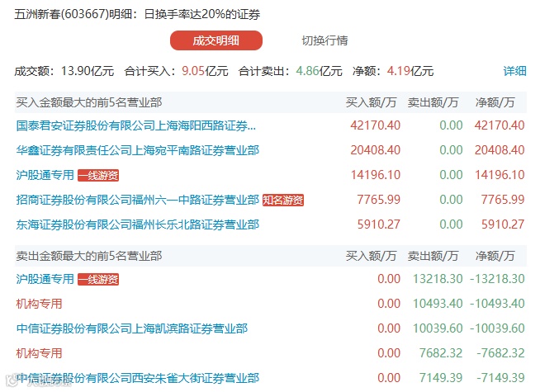Click the 知名游资 tag
The height and width of the screenshot is (392, 540).
click(x=283, y=201)
